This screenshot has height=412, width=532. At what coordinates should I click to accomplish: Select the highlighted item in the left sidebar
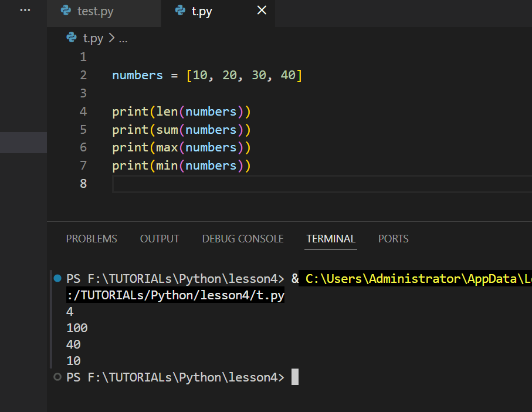(23, 142)
